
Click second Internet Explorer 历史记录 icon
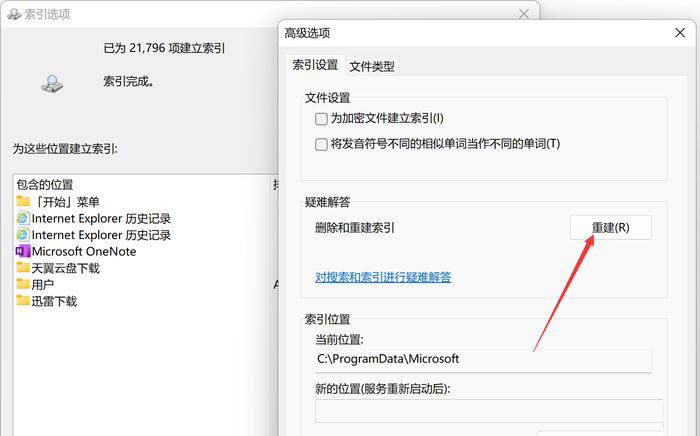tap(23, 235)
